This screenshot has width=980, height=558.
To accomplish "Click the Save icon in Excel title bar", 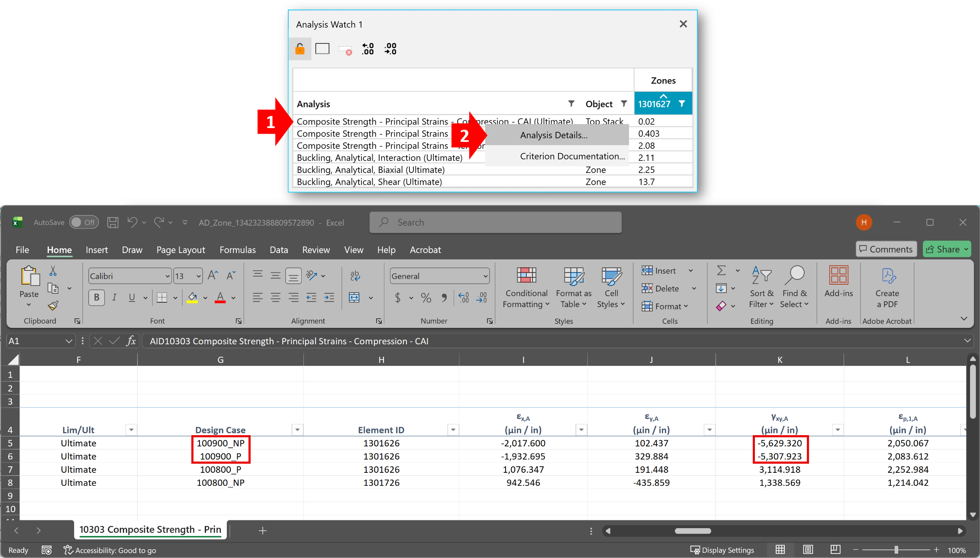I will pyautogui.click(x=113, y=222).
